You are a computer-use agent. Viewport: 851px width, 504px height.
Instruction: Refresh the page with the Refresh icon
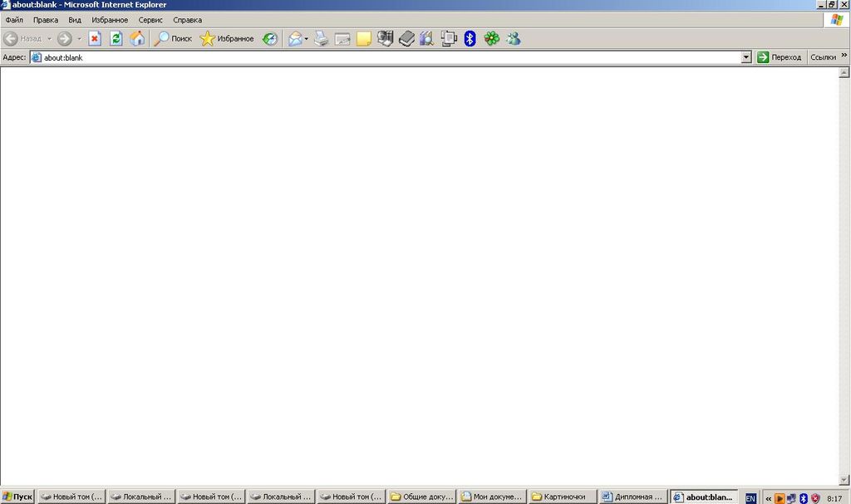pyautogui.click(x=116, y=38)
